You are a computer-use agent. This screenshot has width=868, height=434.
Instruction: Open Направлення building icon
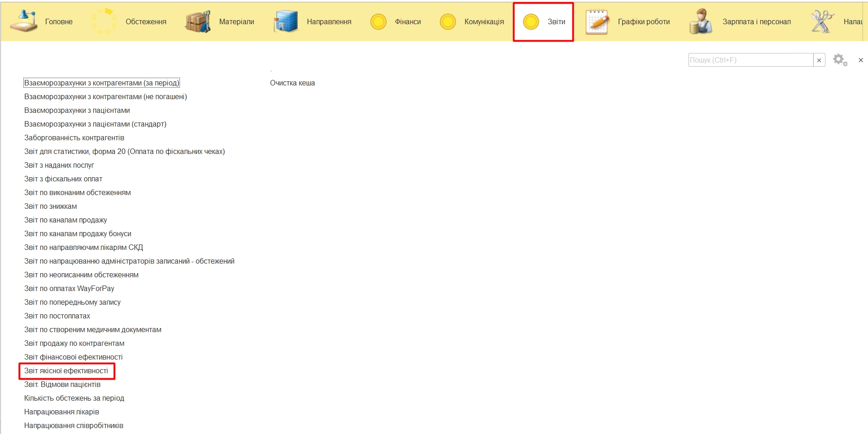tap(286, 21)
